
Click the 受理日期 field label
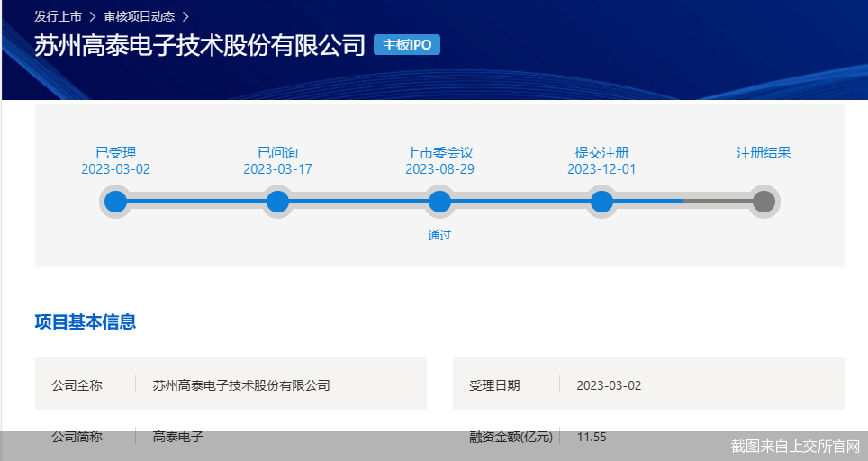pos(494,385)
